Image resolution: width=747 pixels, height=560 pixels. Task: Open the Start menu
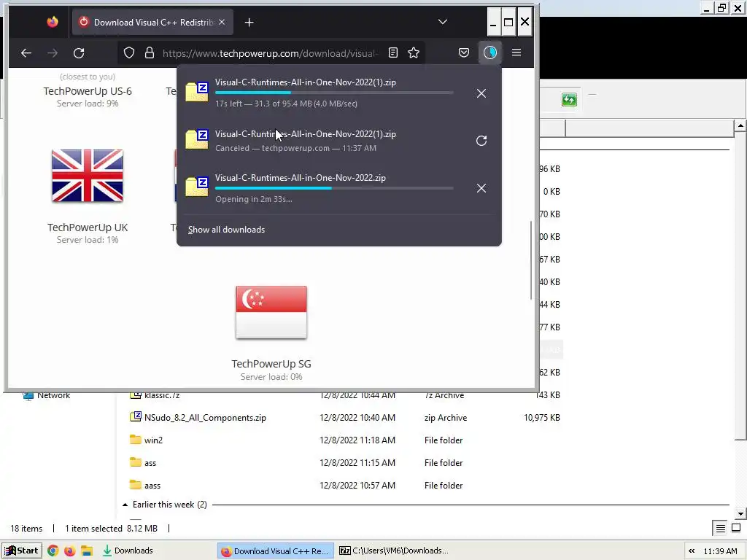click(21, 551)
